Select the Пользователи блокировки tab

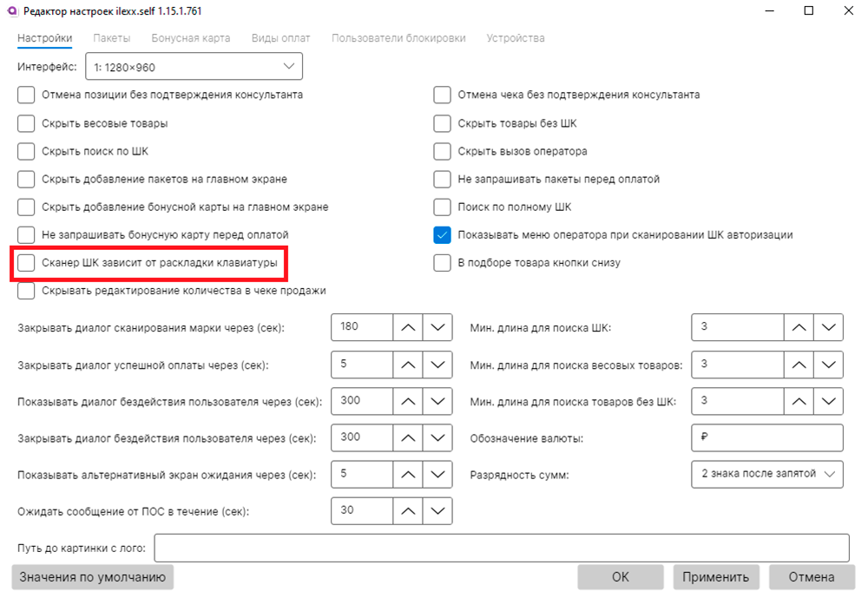(x=398, y=38)
